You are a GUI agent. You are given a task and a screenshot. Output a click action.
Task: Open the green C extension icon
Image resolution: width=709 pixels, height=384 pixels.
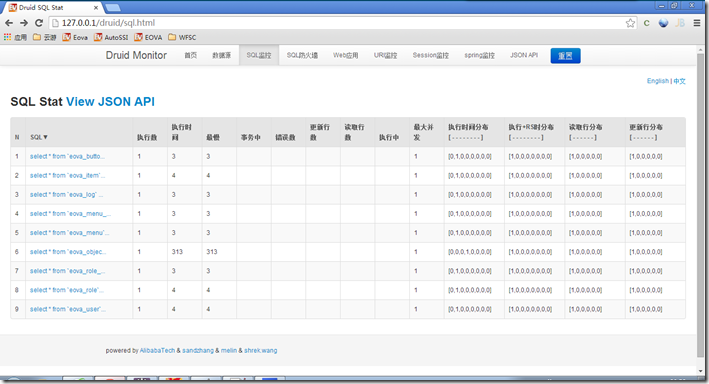click(647, 23)
